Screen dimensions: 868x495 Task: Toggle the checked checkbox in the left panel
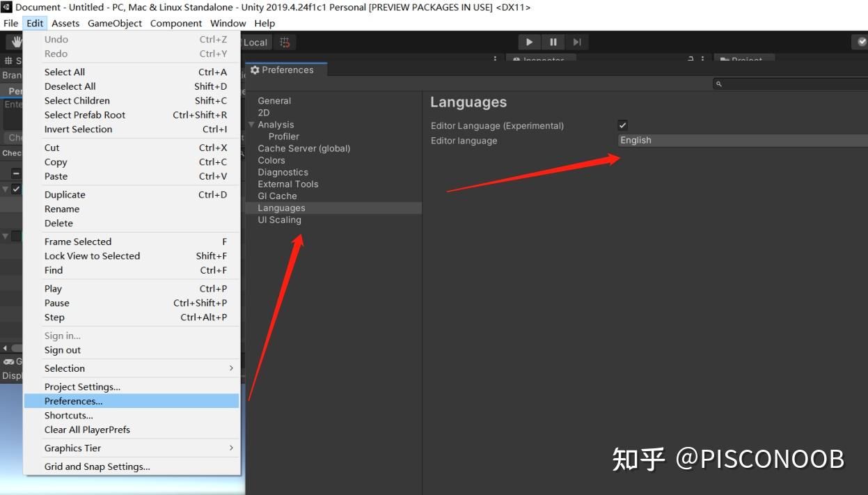pos(16,189)
